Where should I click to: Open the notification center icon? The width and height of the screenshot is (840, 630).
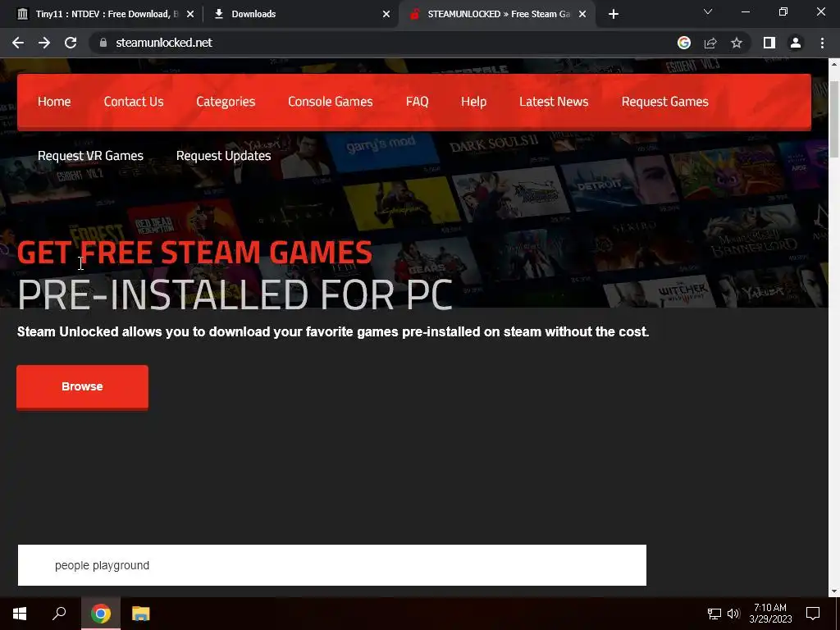coord(813,614)
